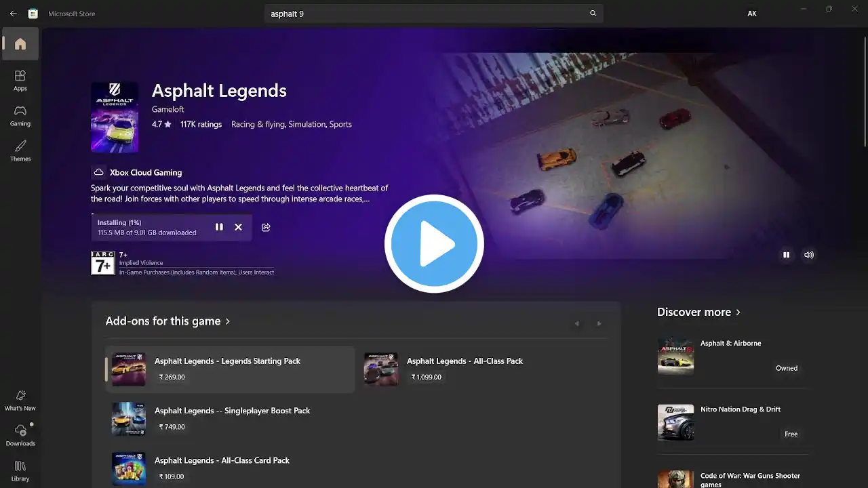
Task: Open the Singleplayer Boost Pack add-on
Action: click(x=230, y=419)
